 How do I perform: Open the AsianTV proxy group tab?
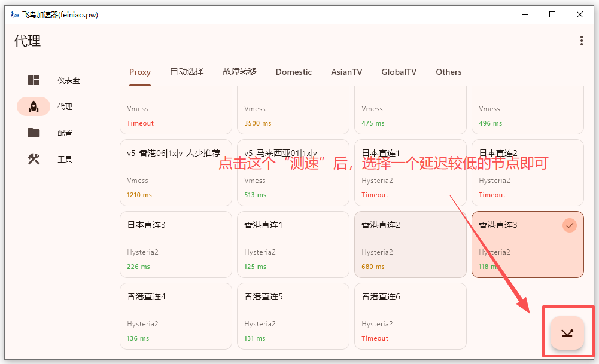(346, 72)
